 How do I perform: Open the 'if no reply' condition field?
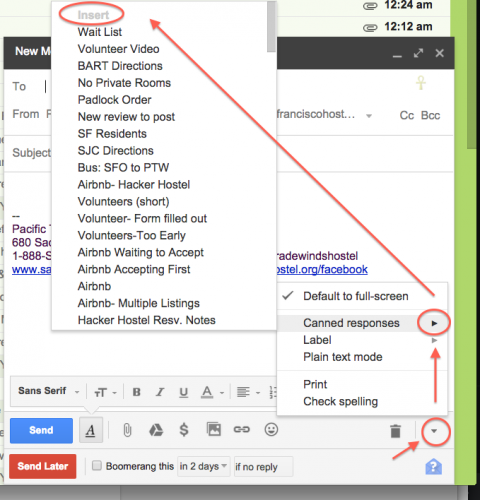[263, 467]
